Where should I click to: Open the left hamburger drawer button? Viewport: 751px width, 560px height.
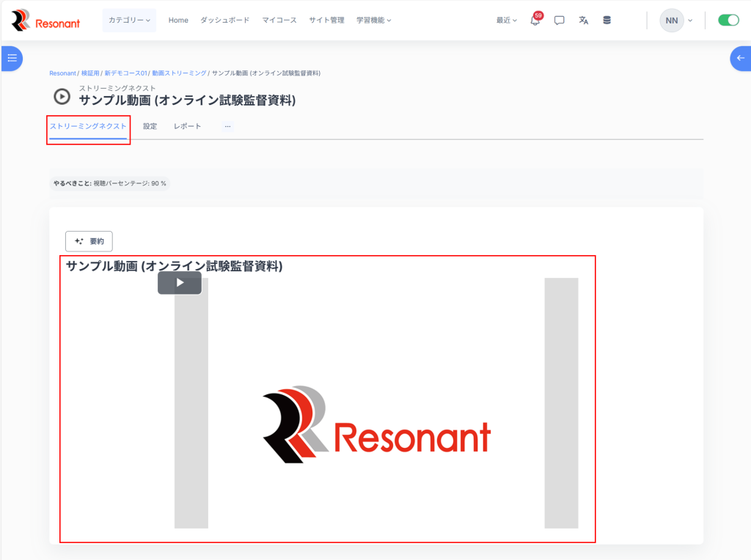coord(12,58)
